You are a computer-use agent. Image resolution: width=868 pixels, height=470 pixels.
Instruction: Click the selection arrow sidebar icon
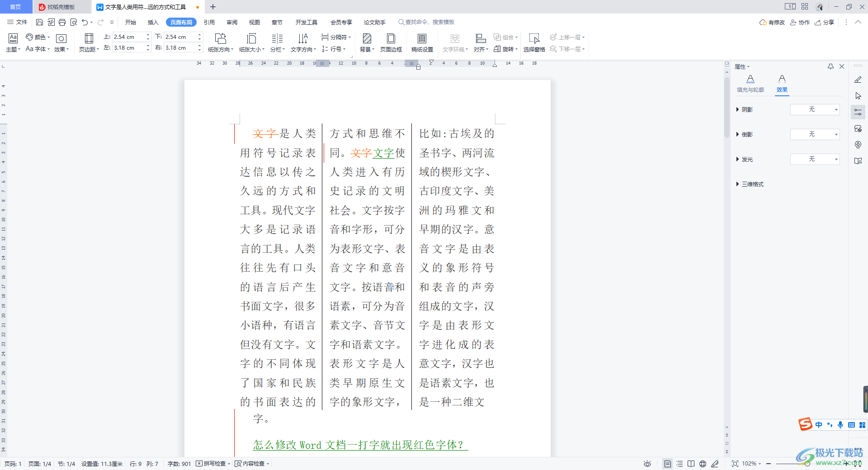(x=858, y=96)
